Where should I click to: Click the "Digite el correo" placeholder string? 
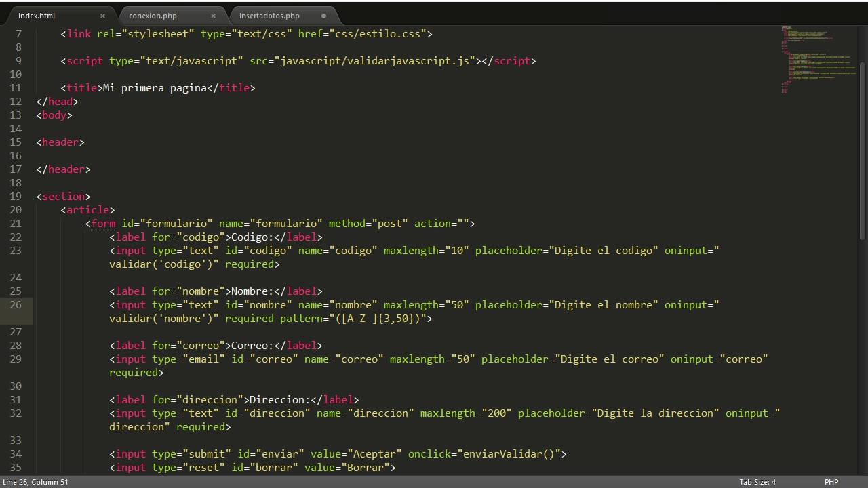610,359
